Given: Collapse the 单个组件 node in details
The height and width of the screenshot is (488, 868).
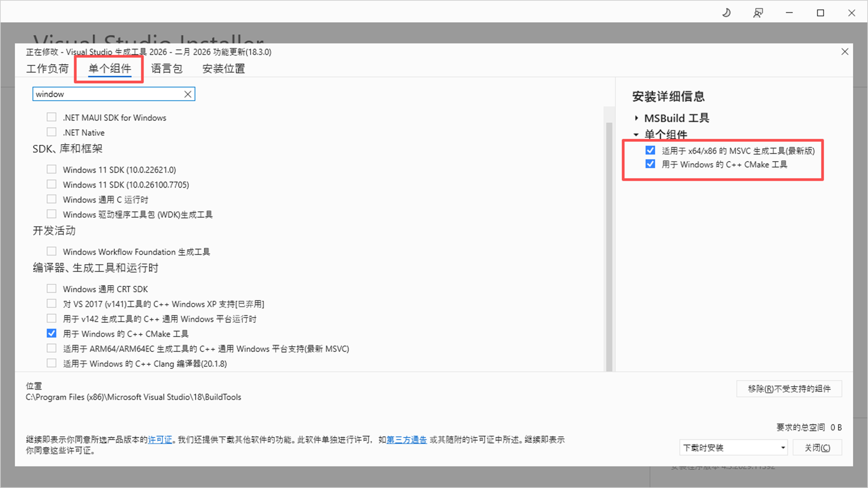Looking at the screenshot, I should (x=636, y=134).
